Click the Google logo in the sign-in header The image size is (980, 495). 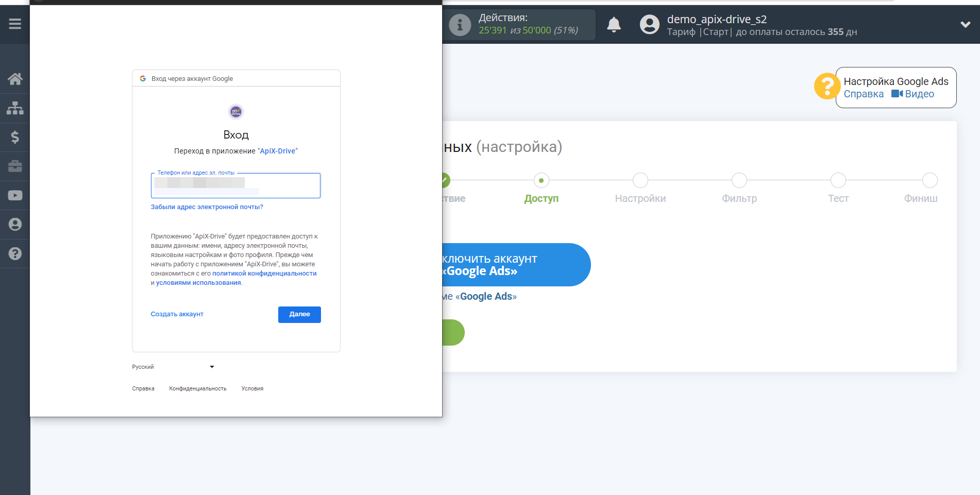(143, 78)
